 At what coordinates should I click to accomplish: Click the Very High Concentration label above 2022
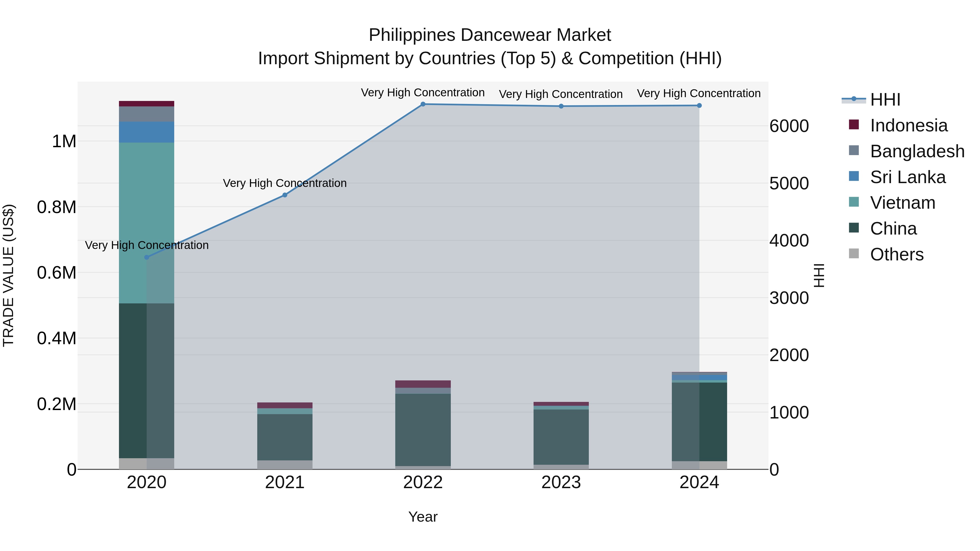423,93
